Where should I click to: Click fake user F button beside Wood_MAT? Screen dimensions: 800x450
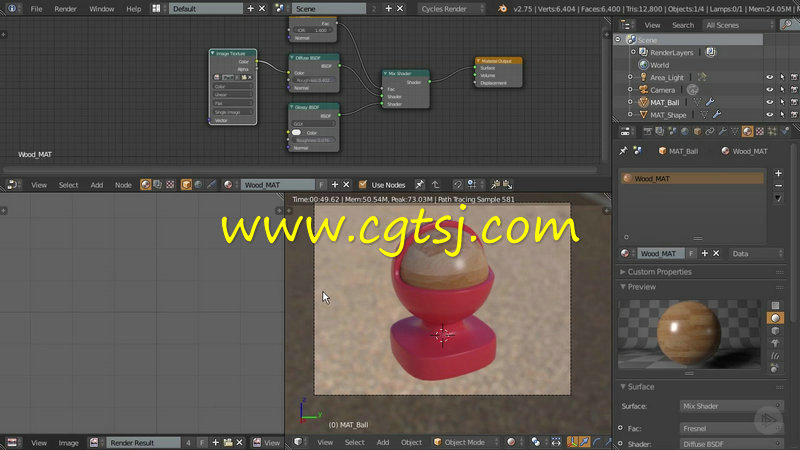[x=321, y=185]
